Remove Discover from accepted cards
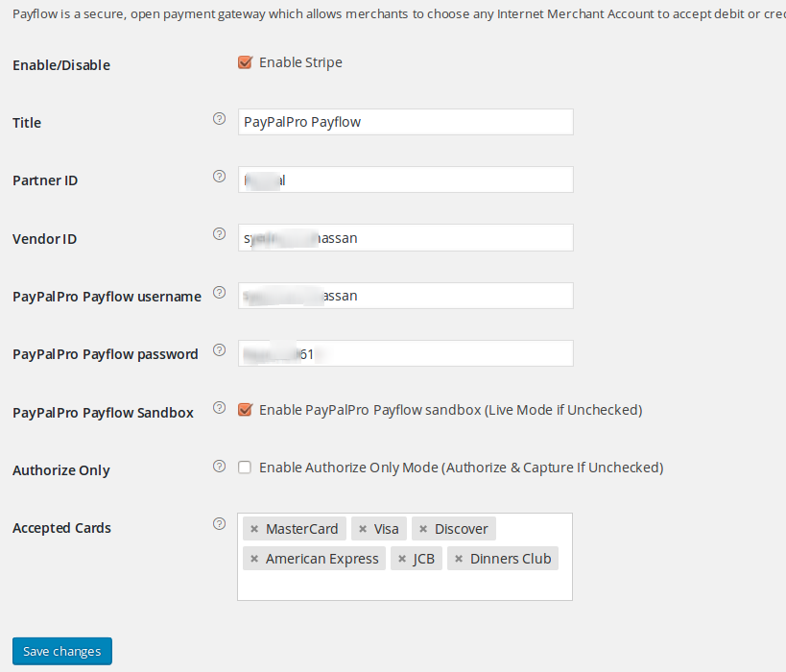This screenshot has width=786, height=672. pos(423,529)
